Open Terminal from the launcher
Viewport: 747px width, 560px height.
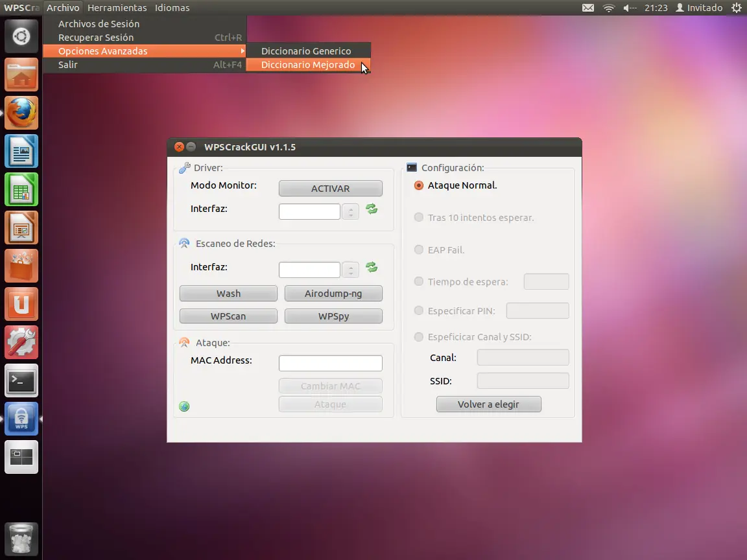[21, 380]
